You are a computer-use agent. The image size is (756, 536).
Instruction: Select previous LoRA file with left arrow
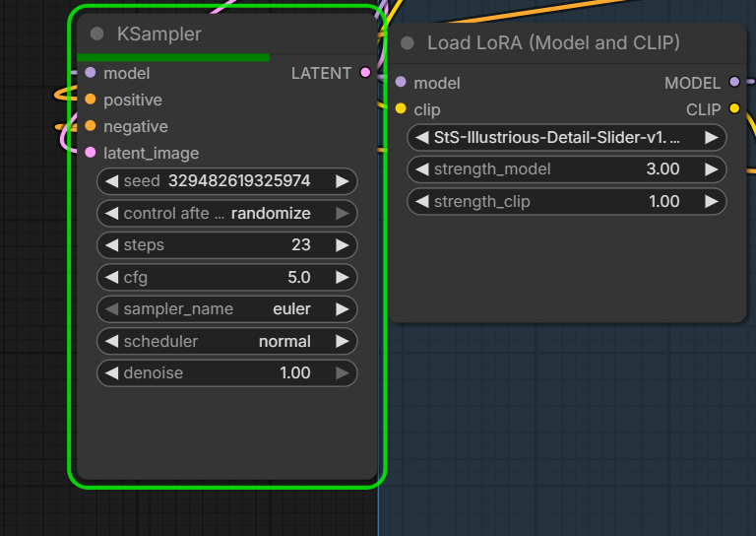point(422,138)
